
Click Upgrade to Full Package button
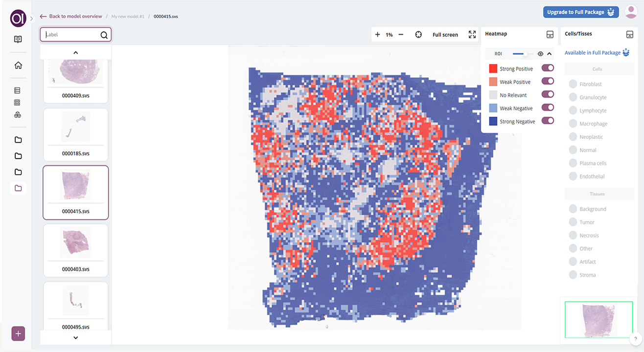[x=580, y=12]
